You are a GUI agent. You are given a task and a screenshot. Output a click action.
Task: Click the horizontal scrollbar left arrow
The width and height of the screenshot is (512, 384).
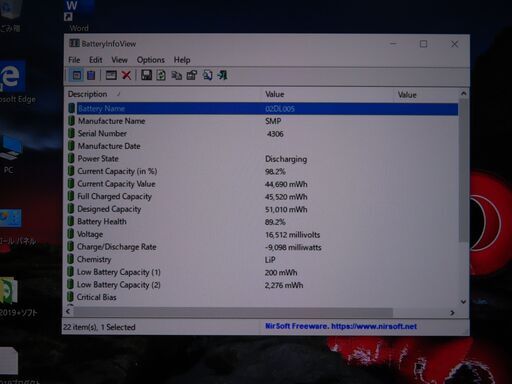[68, 311]
